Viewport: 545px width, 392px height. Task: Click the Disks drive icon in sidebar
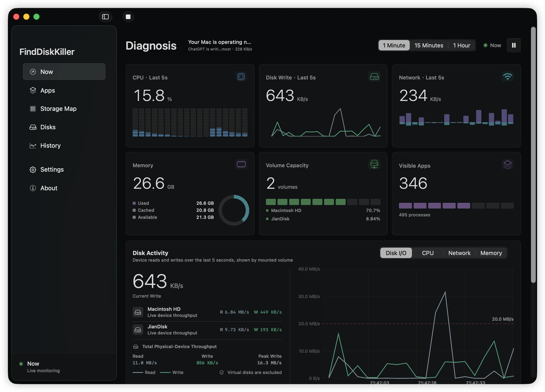[x=33, y=127]
